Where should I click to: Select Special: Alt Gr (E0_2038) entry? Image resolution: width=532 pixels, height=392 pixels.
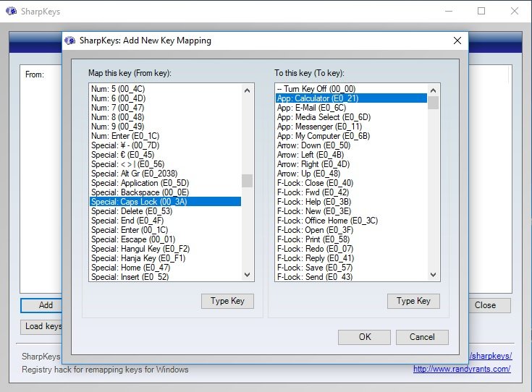pyautogui.click(x=165, y=174)
